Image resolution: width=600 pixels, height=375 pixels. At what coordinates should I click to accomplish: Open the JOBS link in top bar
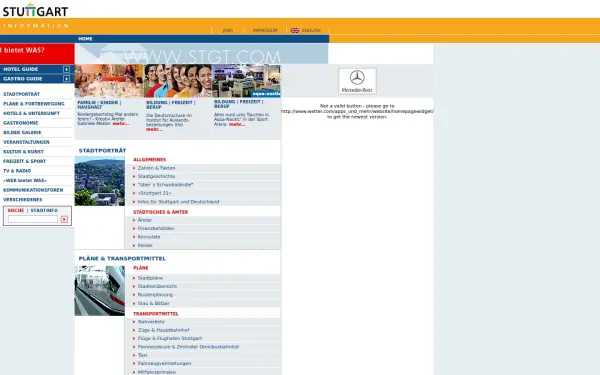(227, 30)
